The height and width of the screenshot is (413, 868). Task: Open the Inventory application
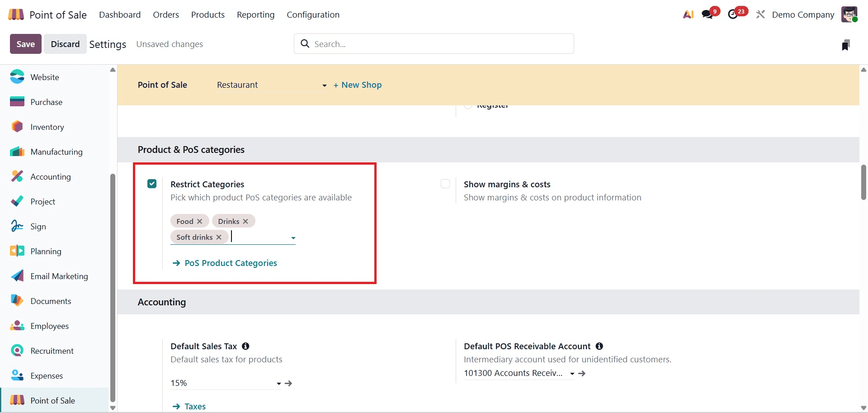tap(47, 127)
